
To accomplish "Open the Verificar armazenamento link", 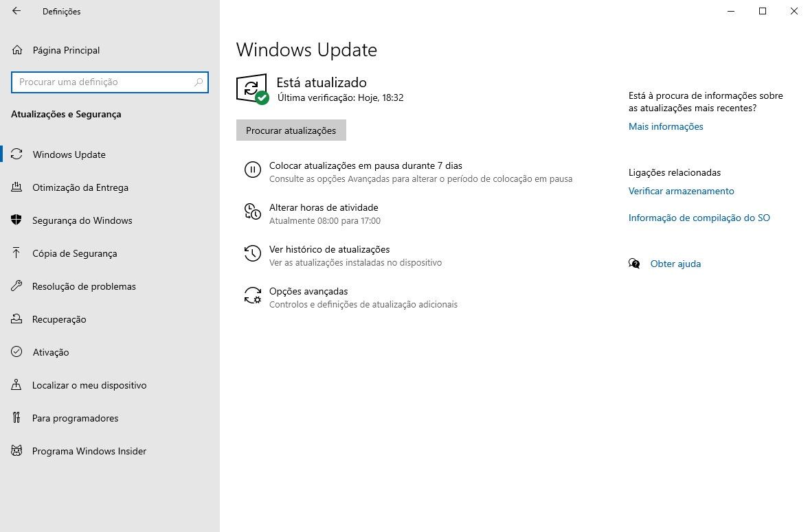I will point(682,191).
